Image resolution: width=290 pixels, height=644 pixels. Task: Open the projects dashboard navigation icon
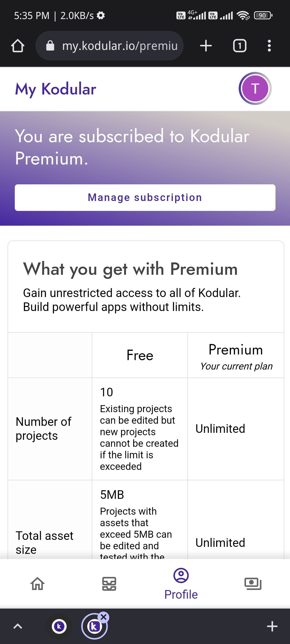tap(109, 584)
